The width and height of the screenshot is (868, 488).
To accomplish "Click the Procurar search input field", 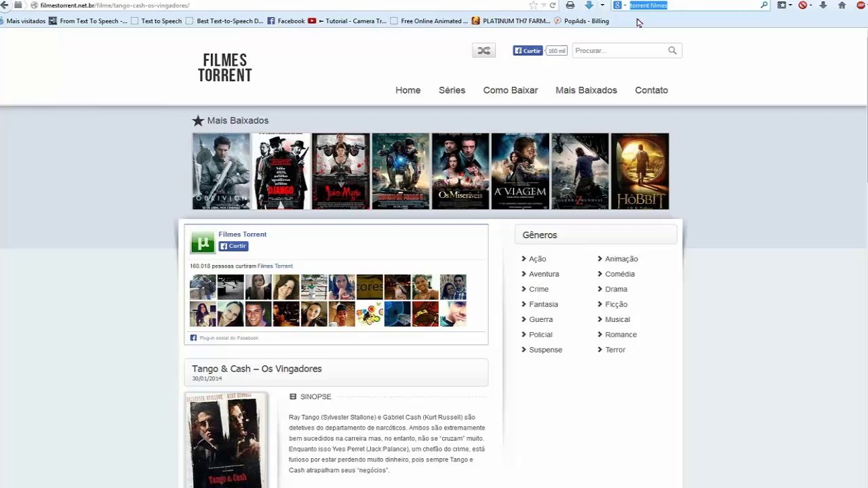I will tap(619, 50).
